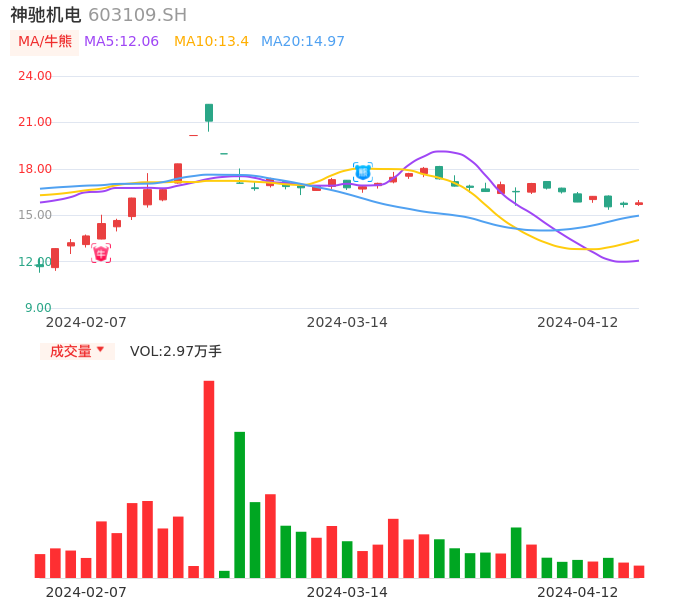The image size is (686, 606).
Task: Click the MA10:13.4 legend label
Action: coord(211,42)
